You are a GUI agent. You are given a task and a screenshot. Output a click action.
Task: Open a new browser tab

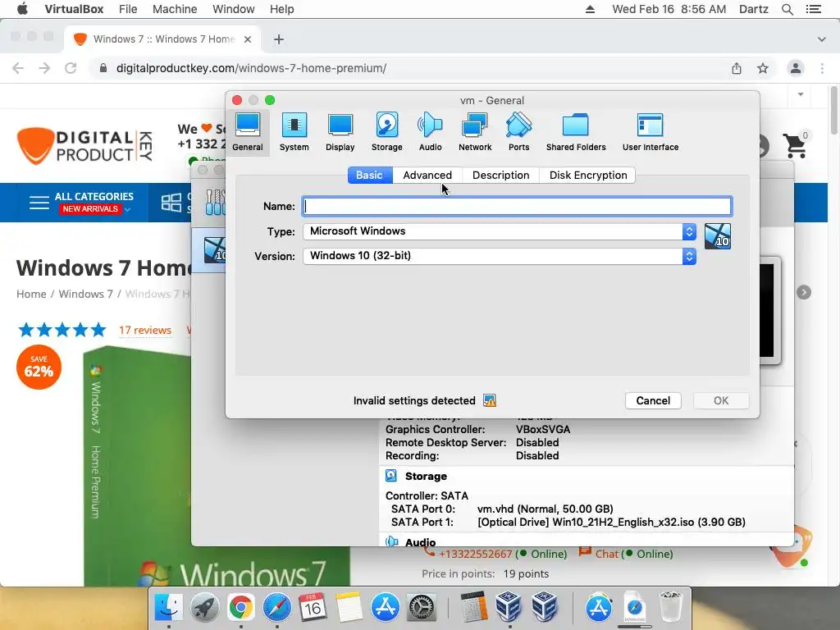click(x=279, y=39)
